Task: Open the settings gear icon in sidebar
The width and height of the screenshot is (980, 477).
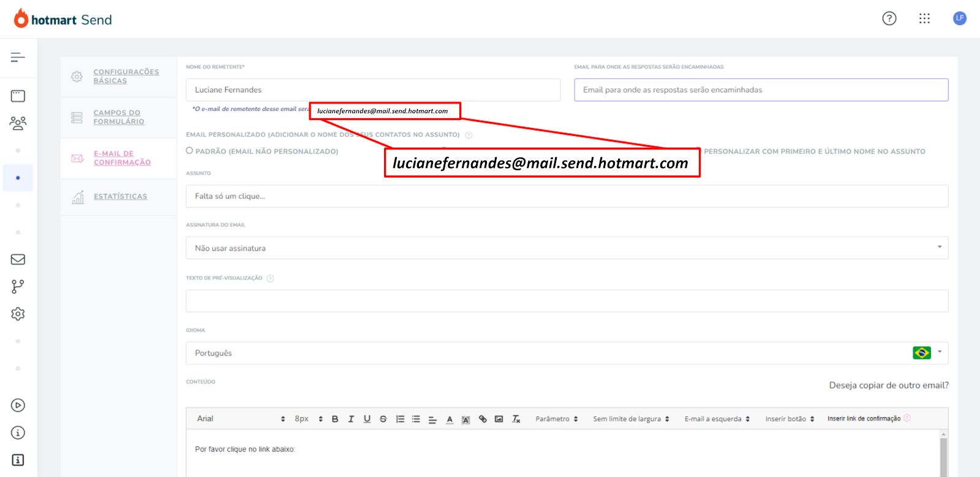Action: [18, 314]
